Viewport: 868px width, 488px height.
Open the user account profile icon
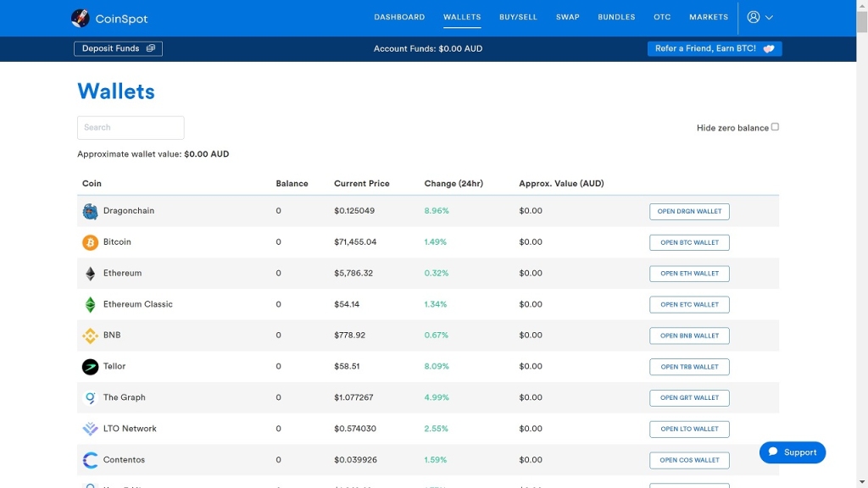pos(753,17)
